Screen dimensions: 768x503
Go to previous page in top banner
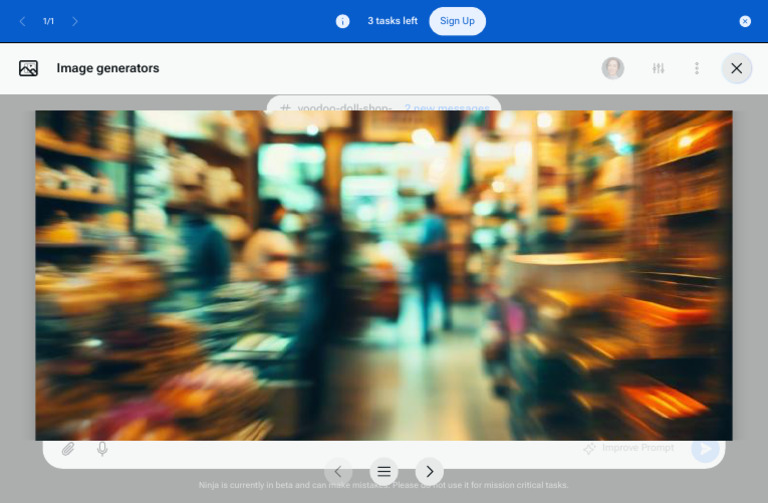pyautogui.click(x=22, y=21)
